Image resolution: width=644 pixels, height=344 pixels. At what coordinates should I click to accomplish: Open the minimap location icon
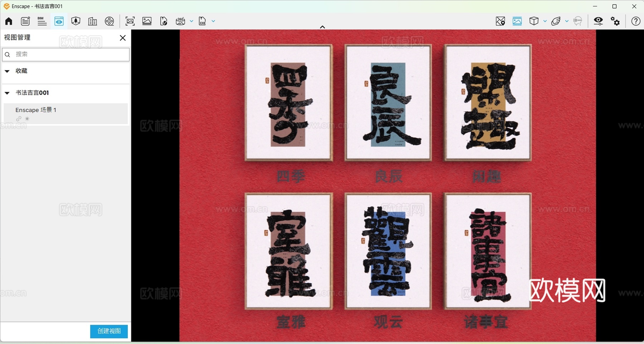point(501,21)
